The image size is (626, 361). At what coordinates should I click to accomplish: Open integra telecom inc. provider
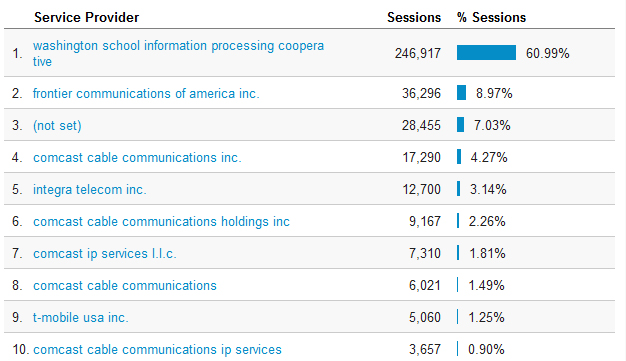(x=90, y=189)
